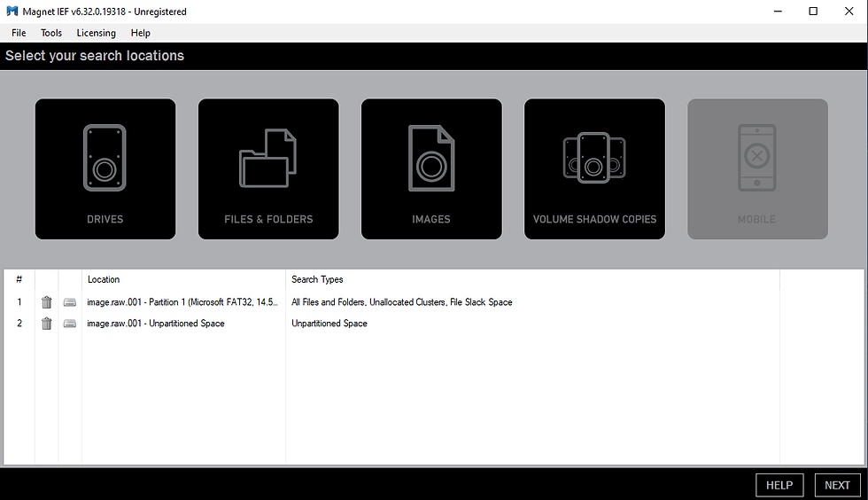Choose the Files & Folders tile
868x500 pixels.
pyautogui.click(x=268, y=169)
